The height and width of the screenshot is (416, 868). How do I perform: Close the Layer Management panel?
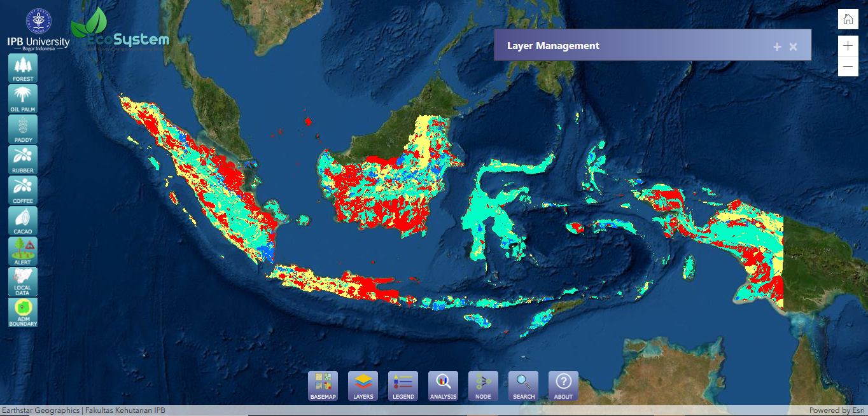[793, 46]
